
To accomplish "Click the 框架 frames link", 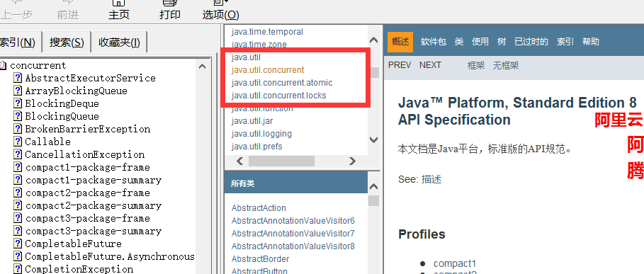I will [476, 65].
